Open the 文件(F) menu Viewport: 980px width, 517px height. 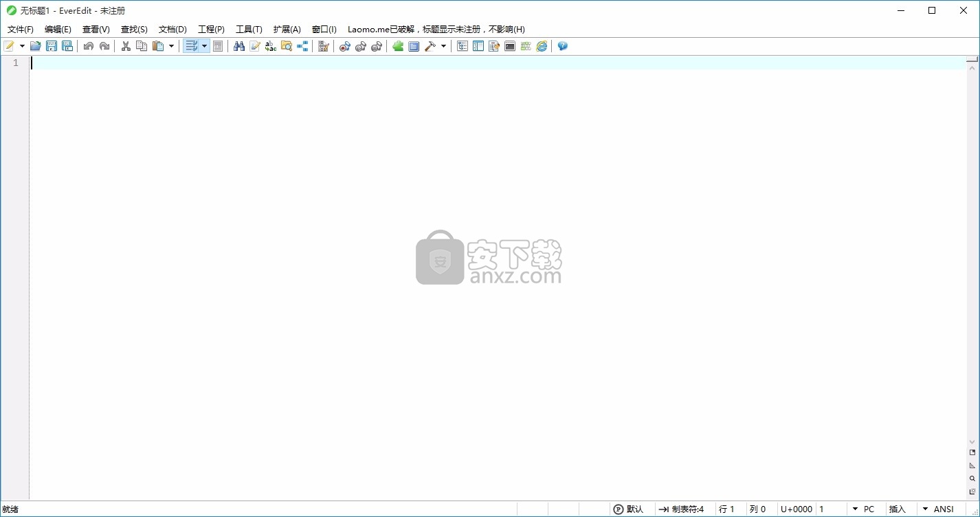click(x=21, y=30)
